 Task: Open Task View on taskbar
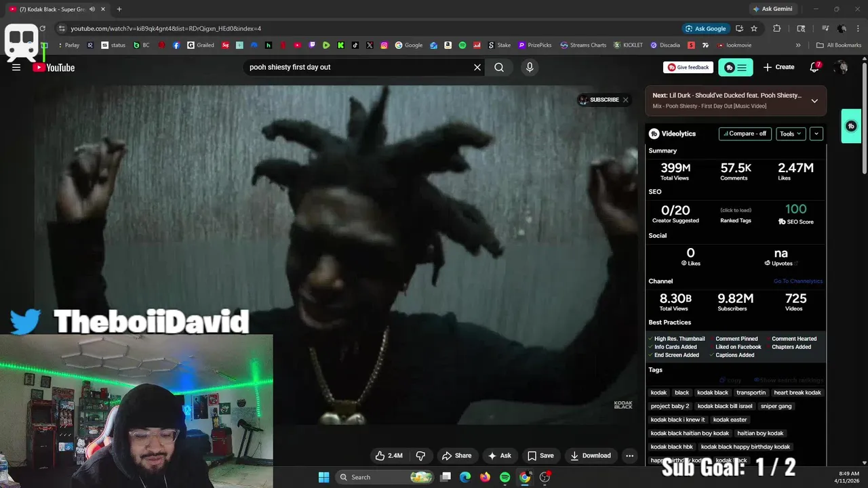coord(446,477)
